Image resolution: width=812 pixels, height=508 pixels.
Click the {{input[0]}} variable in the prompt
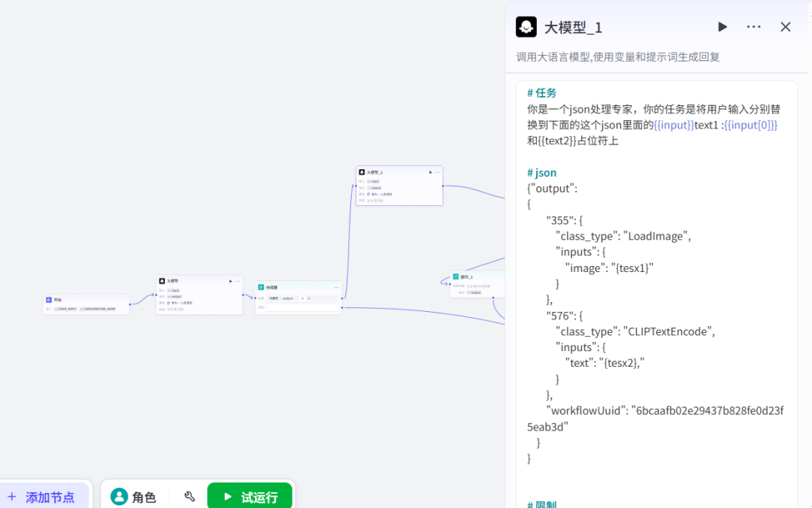coord(750,125)
